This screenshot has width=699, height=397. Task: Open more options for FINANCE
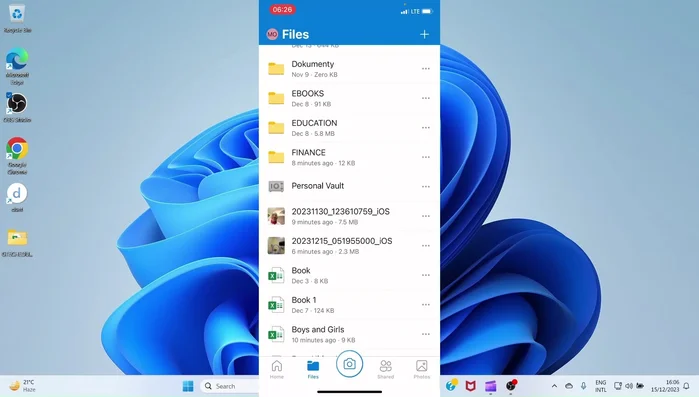(426, 157)
